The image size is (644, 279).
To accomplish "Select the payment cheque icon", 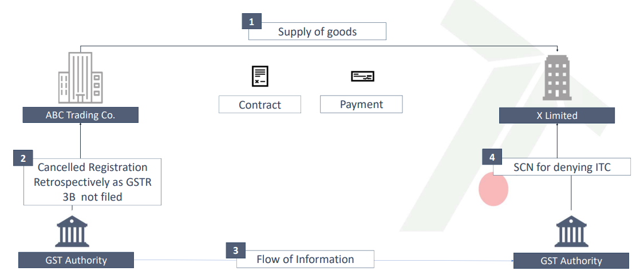I will point(362,76).
